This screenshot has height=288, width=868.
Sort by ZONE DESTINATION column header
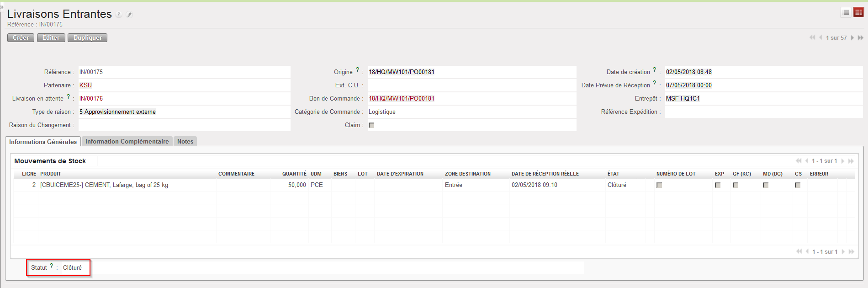tap(468, 174)
